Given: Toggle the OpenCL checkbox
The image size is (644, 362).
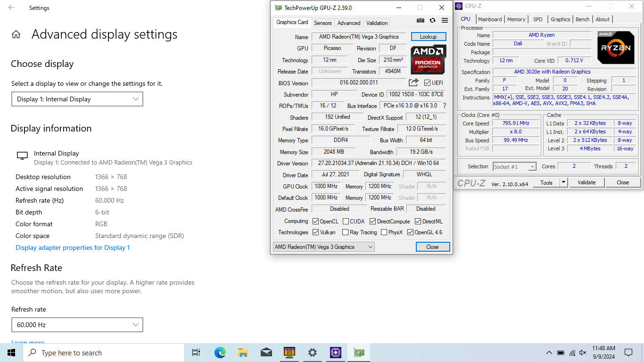Looking at the screenshot, I should tap(315, 221).
